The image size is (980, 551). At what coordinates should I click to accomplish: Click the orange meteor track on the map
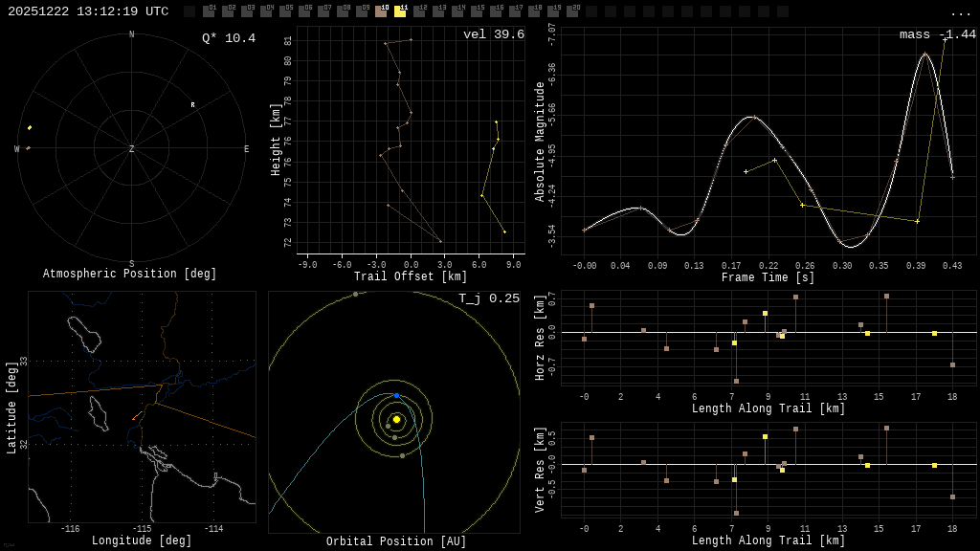click(x=137, y=416)
